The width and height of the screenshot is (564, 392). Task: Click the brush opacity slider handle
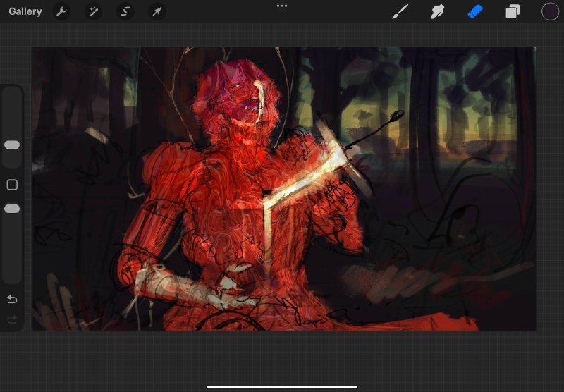click(x=12, y=209)
